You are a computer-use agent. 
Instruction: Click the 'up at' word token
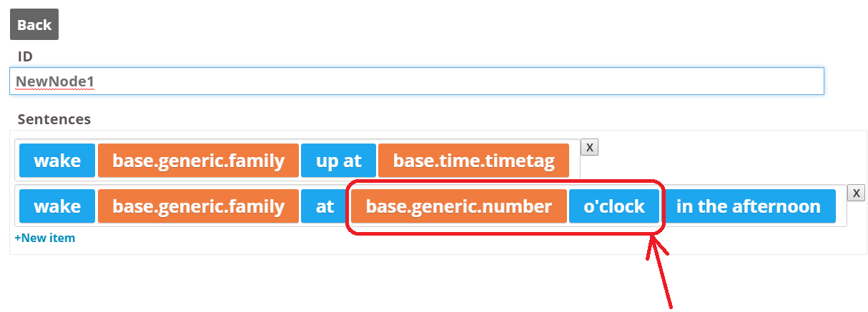pyautogui.click(x=338, y=161)
